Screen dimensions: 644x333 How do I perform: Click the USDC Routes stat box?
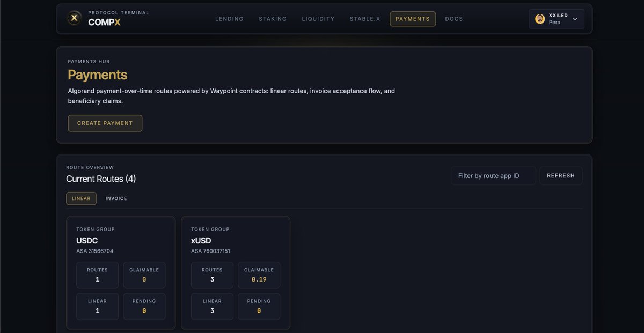tap(98, 275)
